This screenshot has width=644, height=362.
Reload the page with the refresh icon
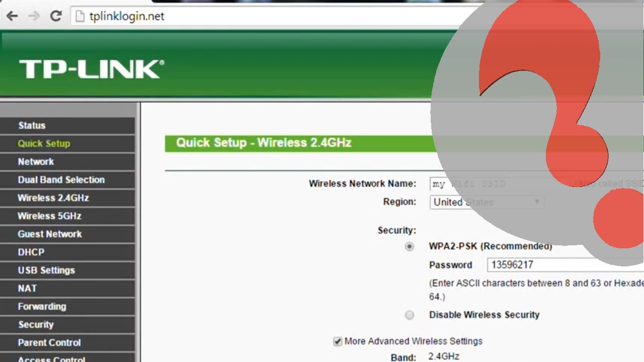[56, 16]
